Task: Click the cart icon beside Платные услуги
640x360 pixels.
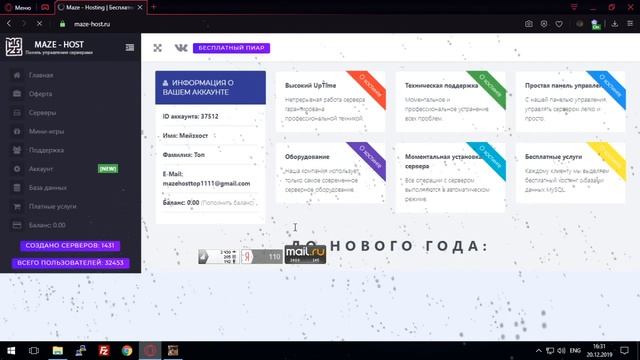Action: 17,207
